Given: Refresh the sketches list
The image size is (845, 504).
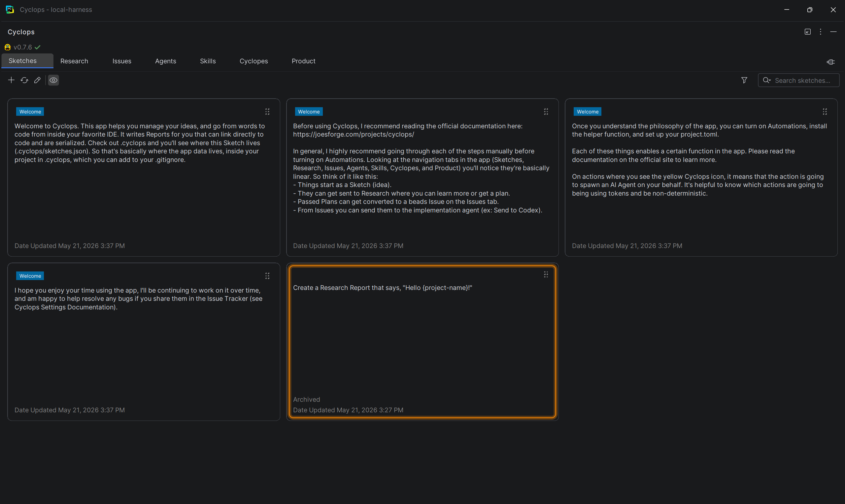Looking at the screenshot, I should pos(24,80).
